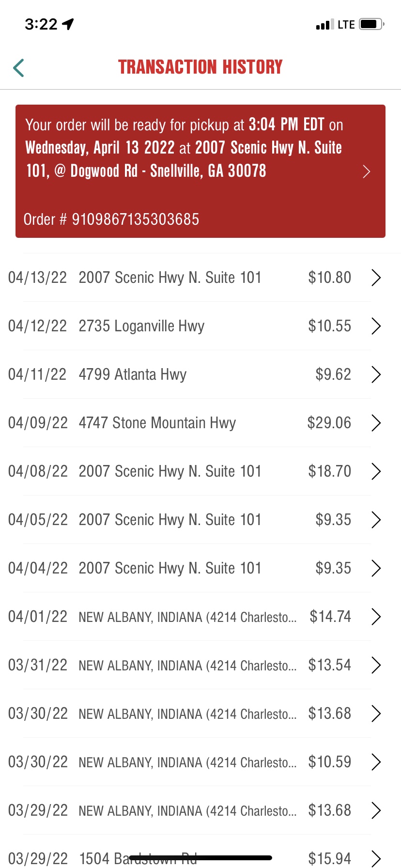The width and height of the screenshot is (401, 868).
Task: Open chevron for 4799 Atlanta Hwy
Action: click(x=376, y=374)
